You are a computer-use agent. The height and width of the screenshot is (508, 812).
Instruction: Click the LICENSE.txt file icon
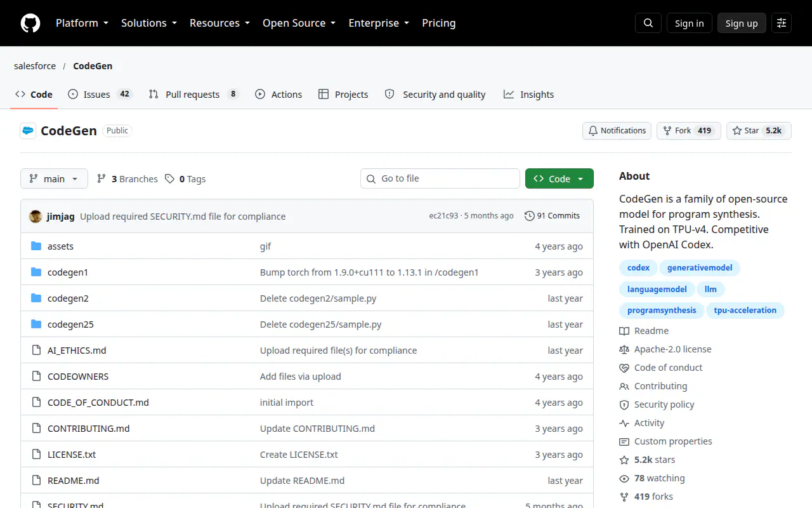pos(36,455)
